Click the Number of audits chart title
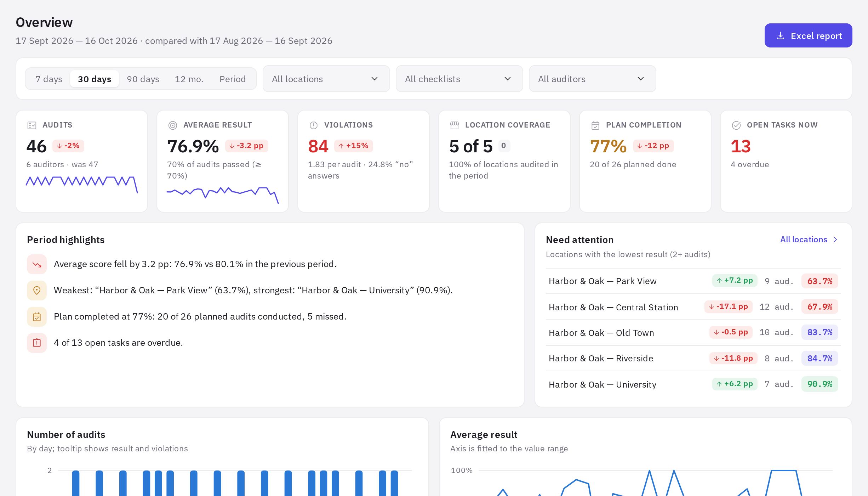868x496 pixels. [x=66, y=434]
